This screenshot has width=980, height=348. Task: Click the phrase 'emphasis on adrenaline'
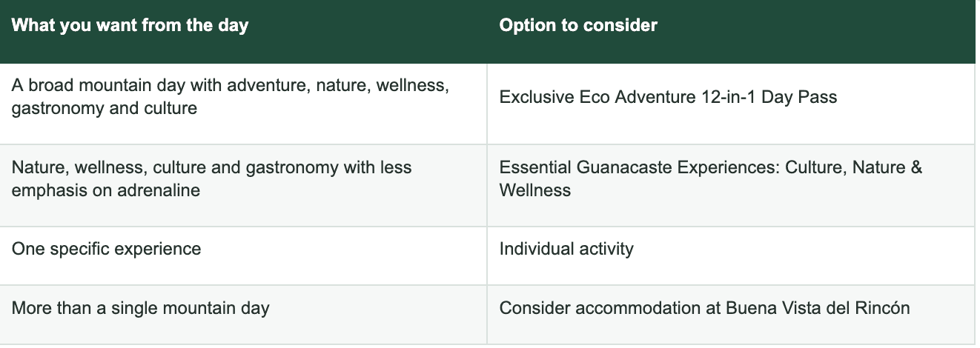pyautogui.click(x=106, y=190)
